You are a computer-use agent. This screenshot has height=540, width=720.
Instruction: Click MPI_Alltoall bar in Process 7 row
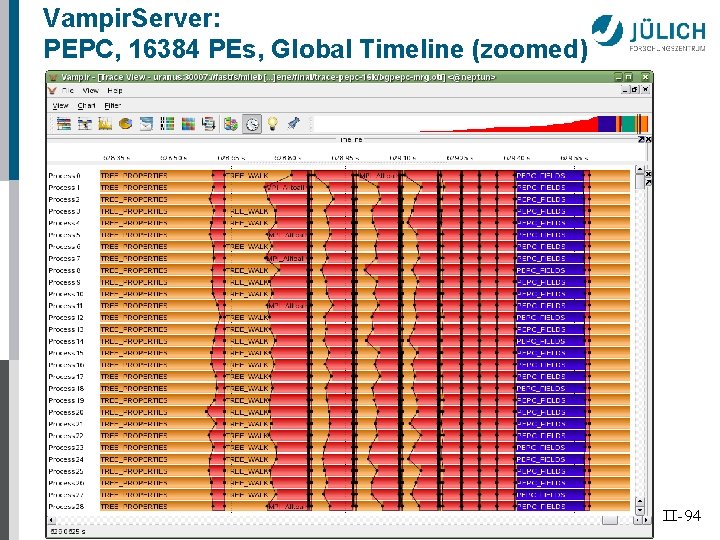[x=287, y=259]
